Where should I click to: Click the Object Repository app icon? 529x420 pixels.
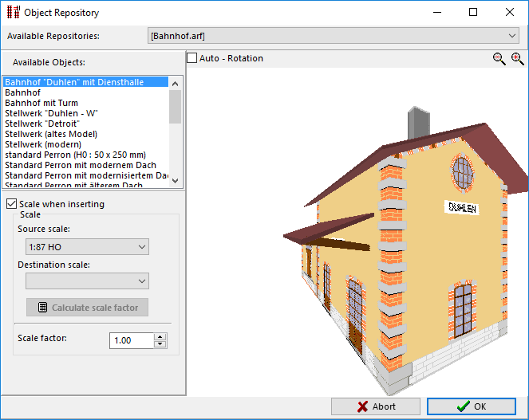pyautogui.click(x=14, y=13)
